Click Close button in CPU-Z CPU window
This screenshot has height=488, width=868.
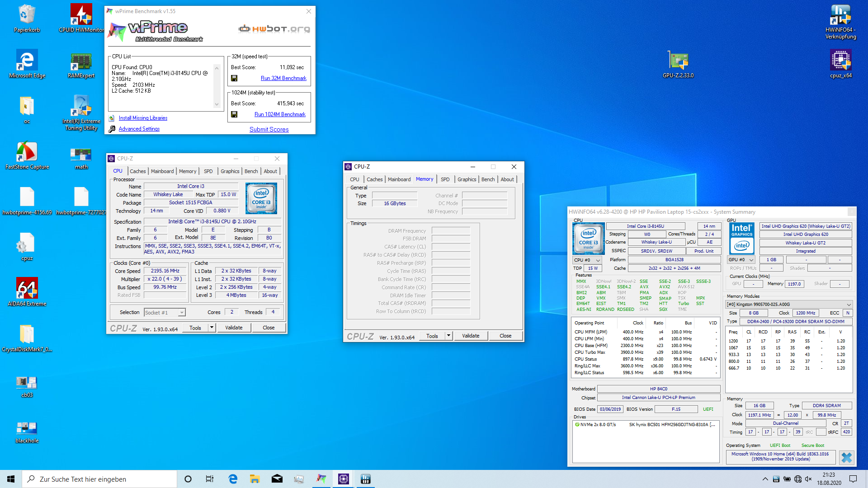[269, 328]
